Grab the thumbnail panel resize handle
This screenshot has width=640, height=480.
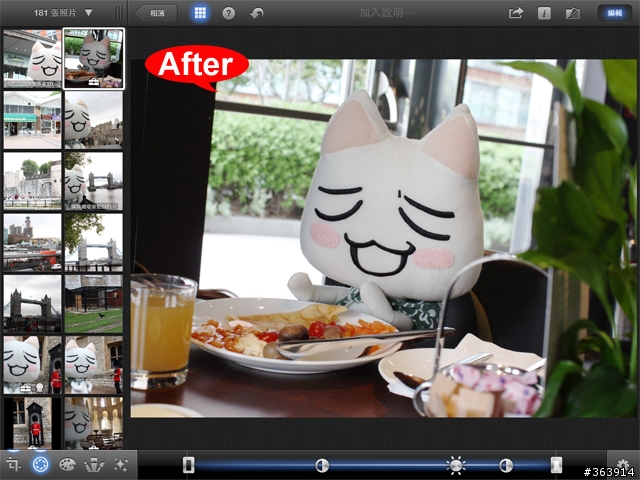(119, 13)
